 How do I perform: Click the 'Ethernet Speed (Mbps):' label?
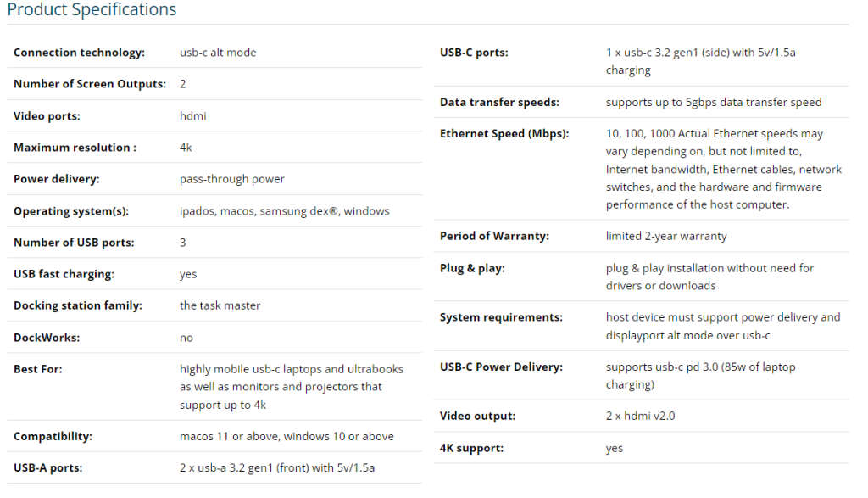(504, 134)
